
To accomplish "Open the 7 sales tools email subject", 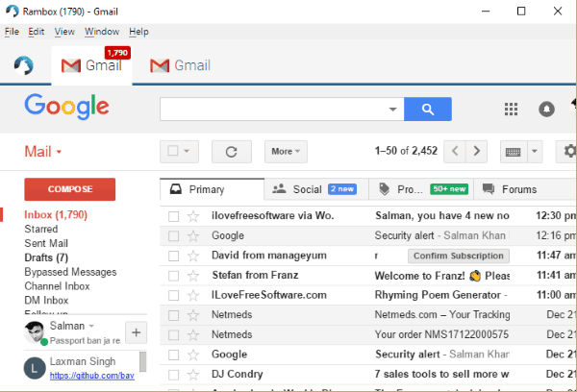I will click(x=441, y=375).
